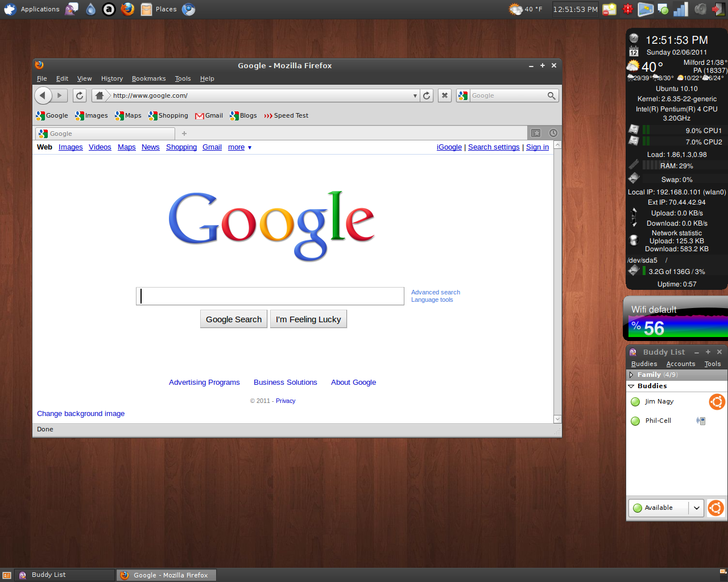Click the search magnifier in Firefox search box
This screenshot has width=728, height=582.
(x=551, y=95)
